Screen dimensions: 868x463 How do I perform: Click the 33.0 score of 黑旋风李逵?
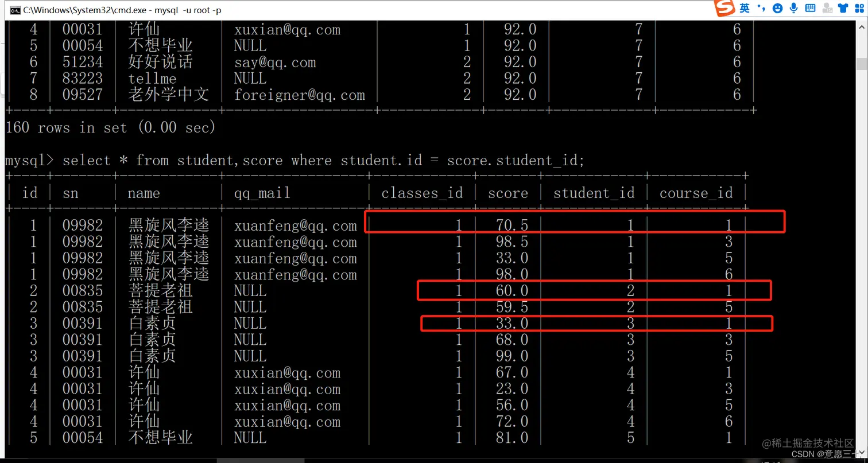(512, 258)
